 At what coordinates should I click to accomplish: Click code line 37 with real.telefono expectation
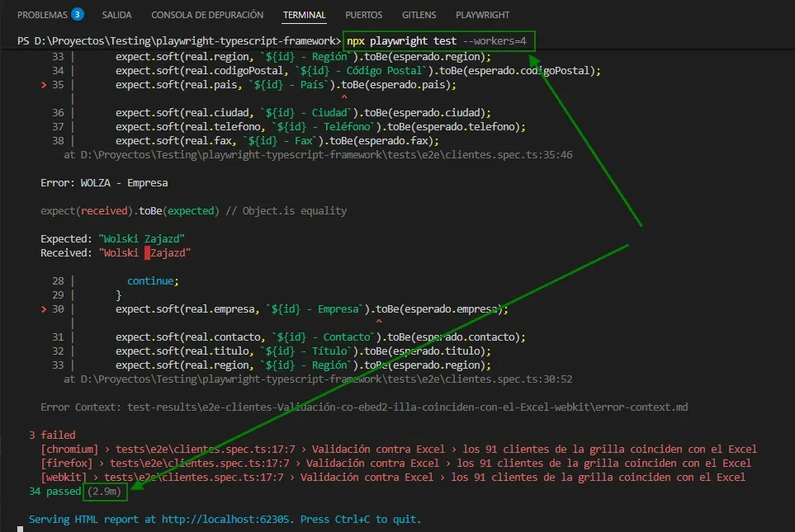pyautogui.click(x=320, y=127)
